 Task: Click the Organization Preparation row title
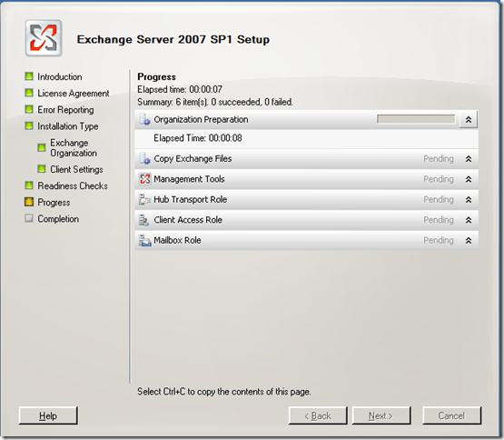(201, 119)
